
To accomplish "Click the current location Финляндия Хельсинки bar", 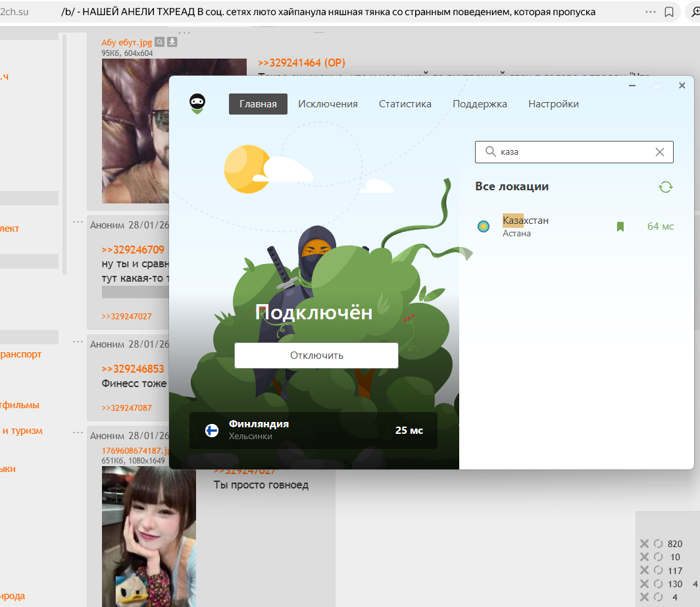I will click(x=313, y=430).
